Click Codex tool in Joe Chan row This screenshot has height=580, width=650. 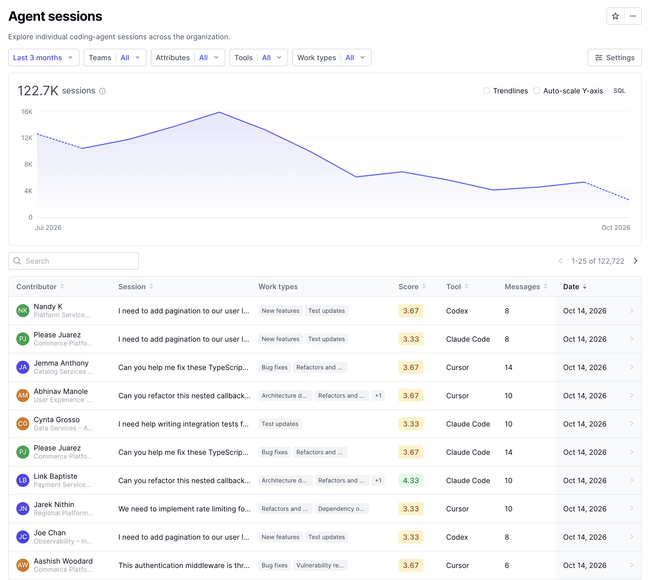pos(457,537)
